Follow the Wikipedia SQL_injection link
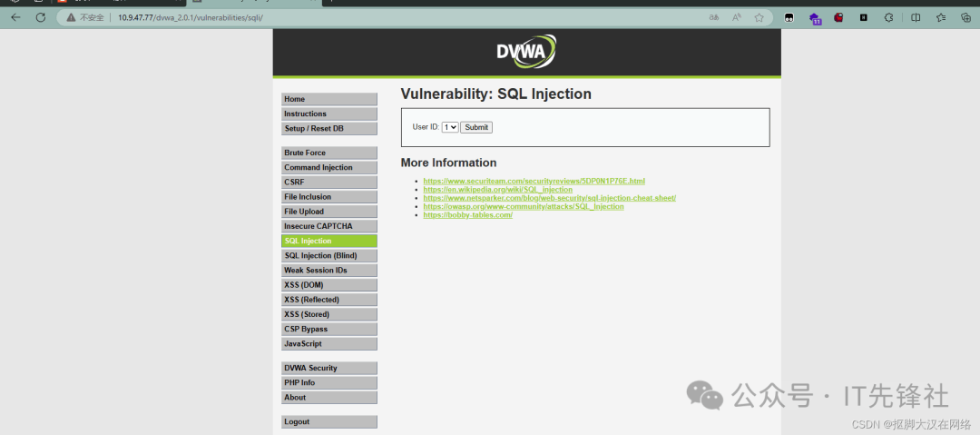 click(x=497, y=190)
